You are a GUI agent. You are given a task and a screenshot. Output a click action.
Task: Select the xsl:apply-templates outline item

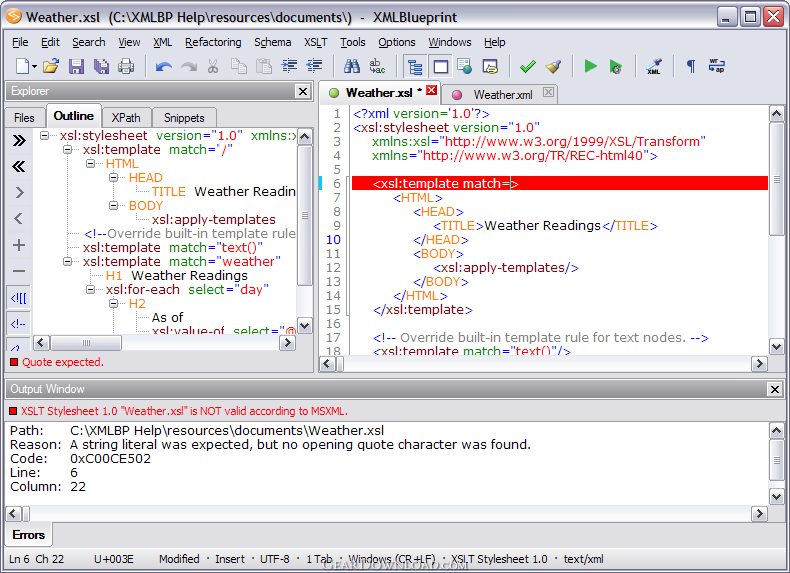(214, 220)
